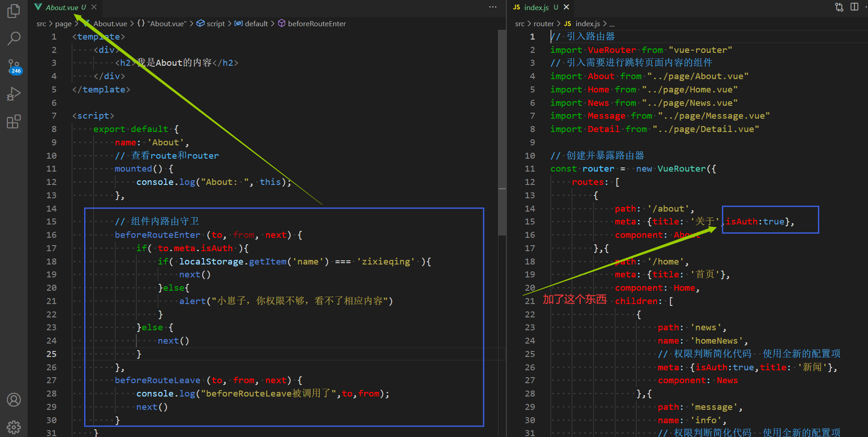Image resolution: width=868 pixels, height=437 pixels.
Task: Click 'beforeRouteEnter' breadcrumb segment
Action: 312,23
